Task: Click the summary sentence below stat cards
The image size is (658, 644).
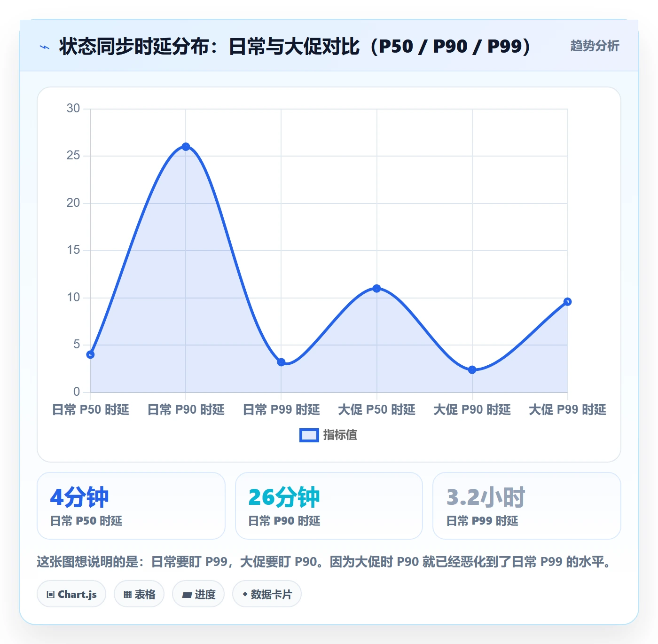Action: (x=324, y=562)
